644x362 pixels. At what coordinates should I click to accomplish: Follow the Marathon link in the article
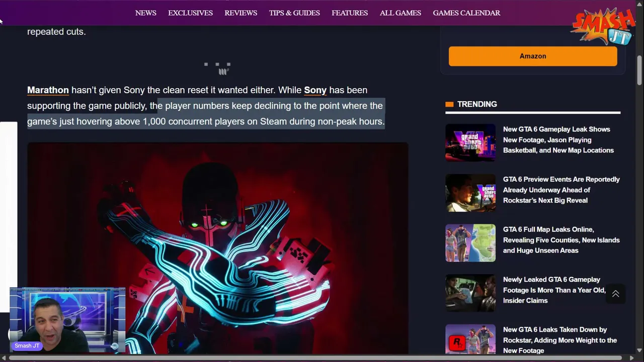48,90
